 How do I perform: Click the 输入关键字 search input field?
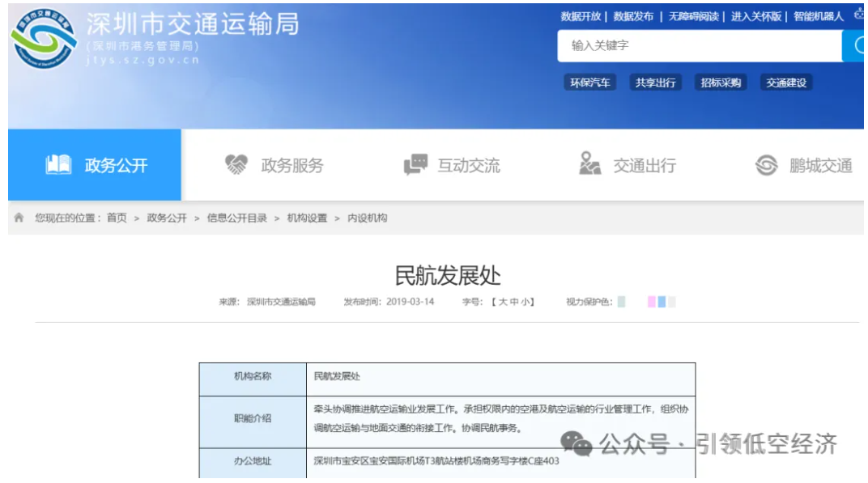pos(696,45)
